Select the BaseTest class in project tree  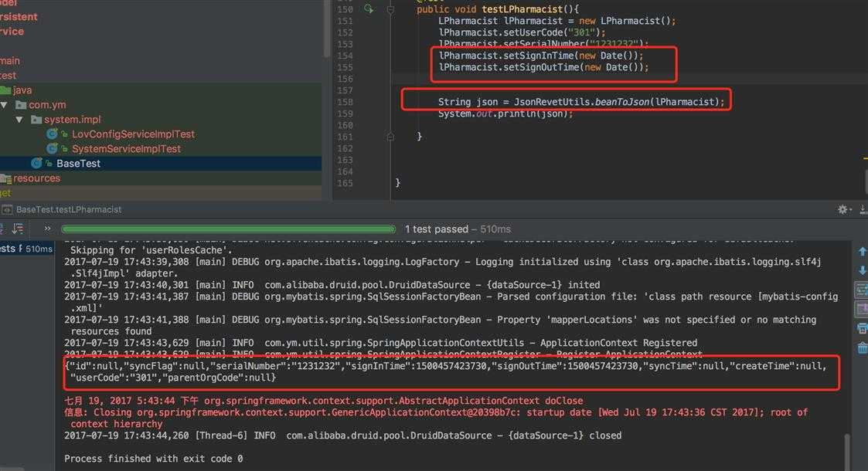[78, 163]
